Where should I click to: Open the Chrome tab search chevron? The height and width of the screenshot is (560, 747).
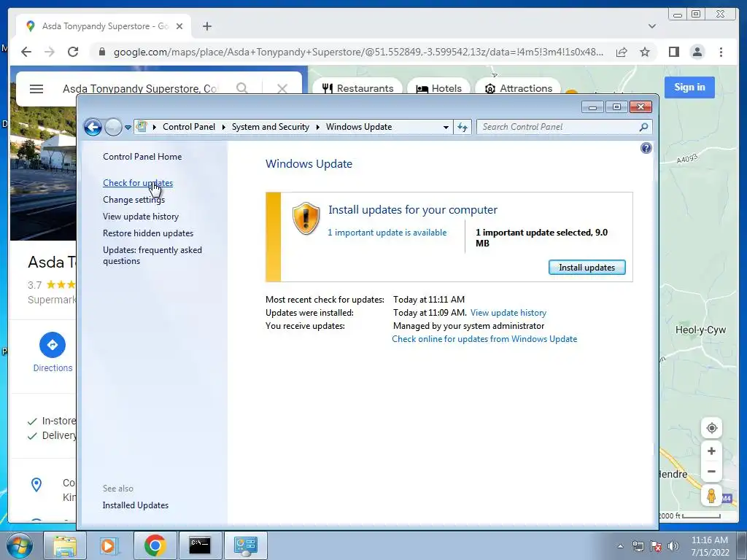coord(652,26)
